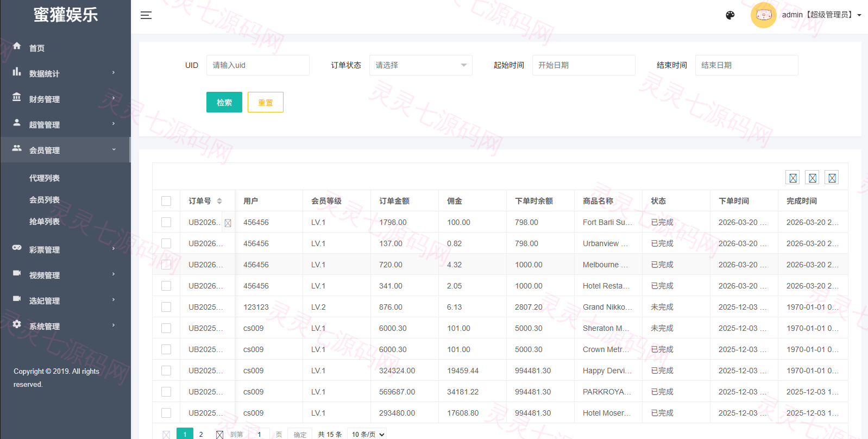Click the UID input field
The image size is (868, 439).
tap(258, 65)
